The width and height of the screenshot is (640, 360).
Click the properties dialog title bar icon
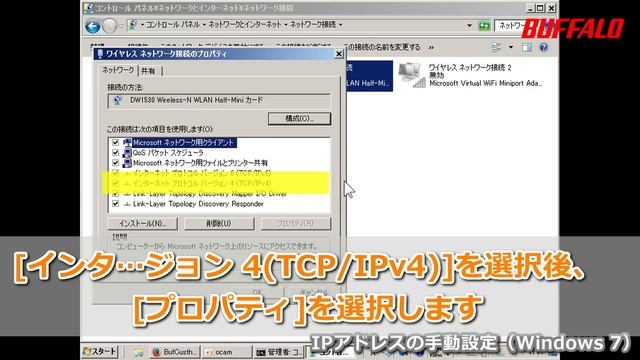(100, 53)
